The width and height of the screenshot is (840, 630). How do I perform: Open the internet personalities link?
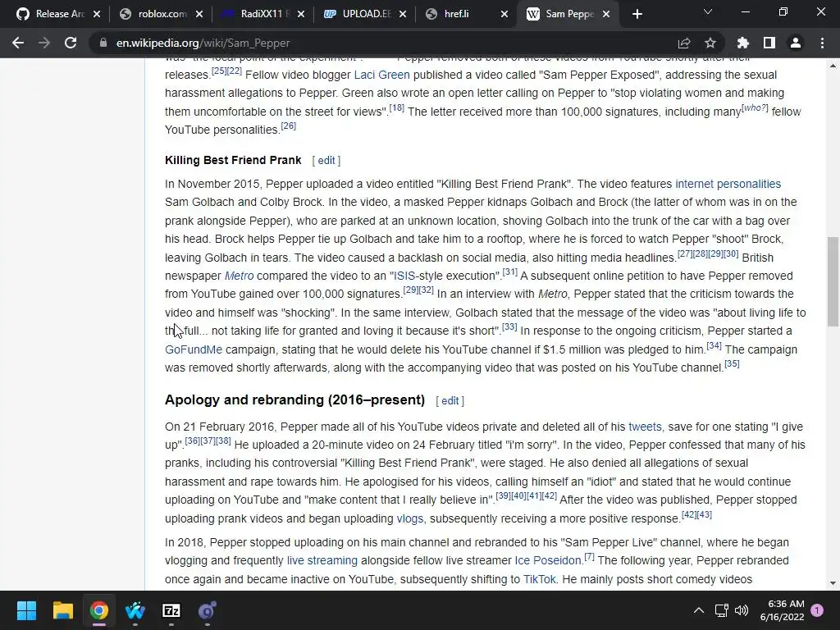(728, 184)
